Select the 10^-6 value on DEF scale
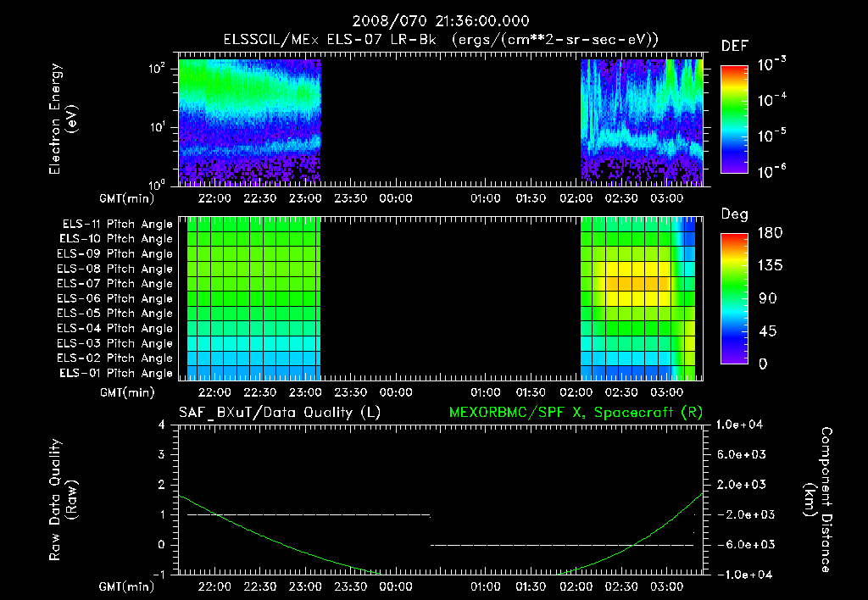This screenshot has width=868, height=600. (x=772, y=170)
